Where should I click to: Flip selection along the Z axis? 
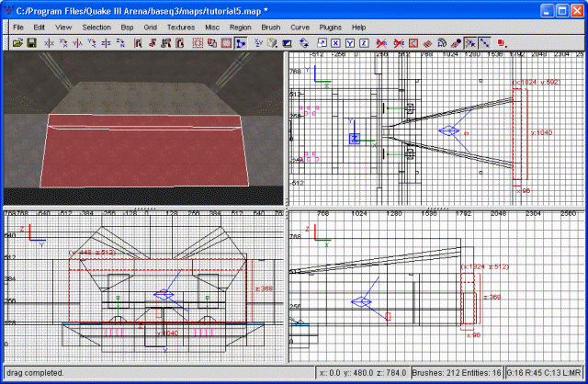click(106, 43)
